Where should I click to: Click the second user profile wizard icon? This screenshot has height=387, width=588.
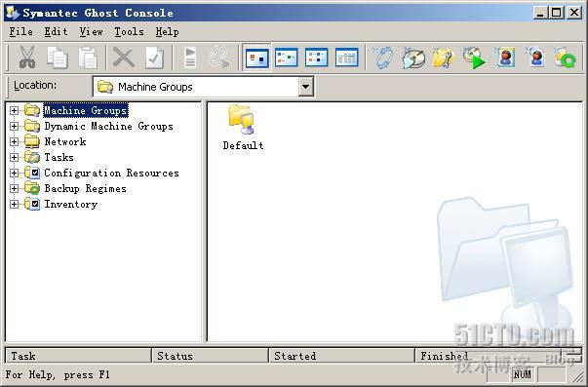535,58
